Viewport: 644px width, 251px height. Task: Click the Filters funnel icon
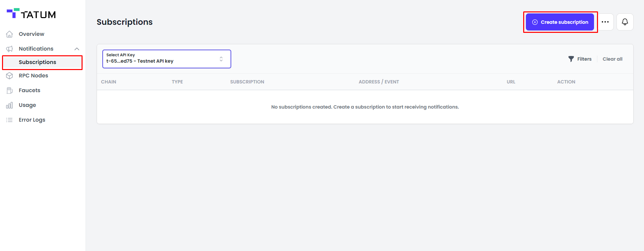point(571,59)
